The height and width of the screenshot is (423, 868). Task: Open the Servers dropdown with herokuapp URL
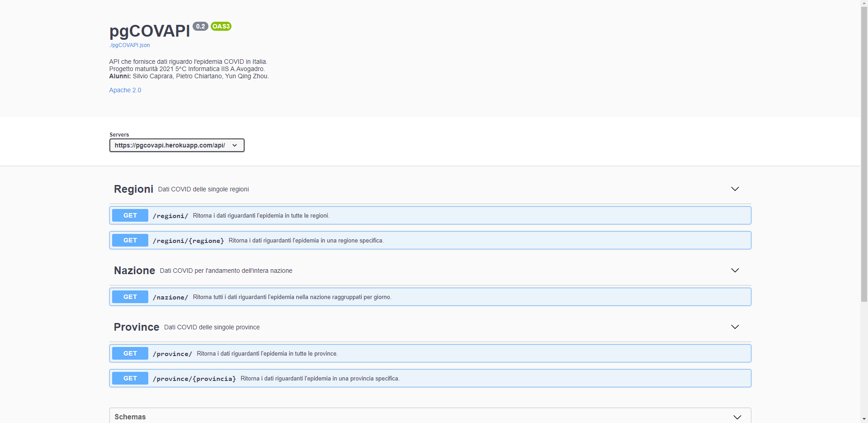pyautogui.click(x=177, y=145)
